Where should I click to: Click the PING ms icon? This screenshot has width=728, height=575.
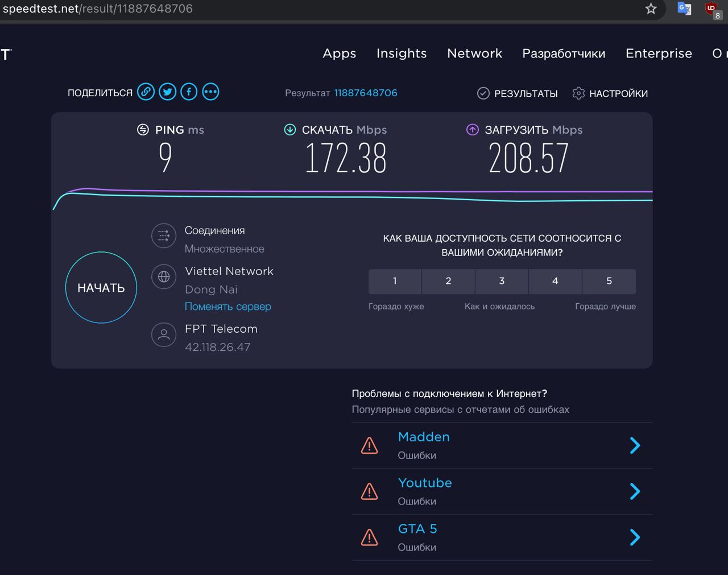point(143,130)
